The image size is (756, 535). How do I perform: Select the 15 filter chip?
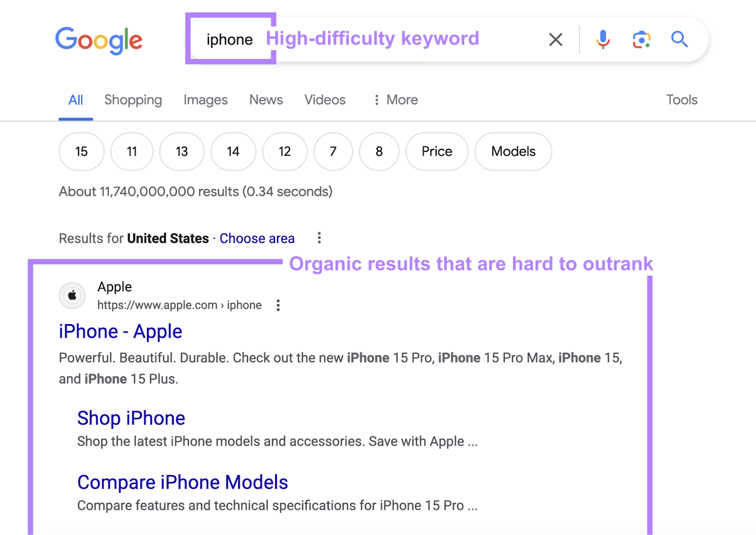[81, 152]
